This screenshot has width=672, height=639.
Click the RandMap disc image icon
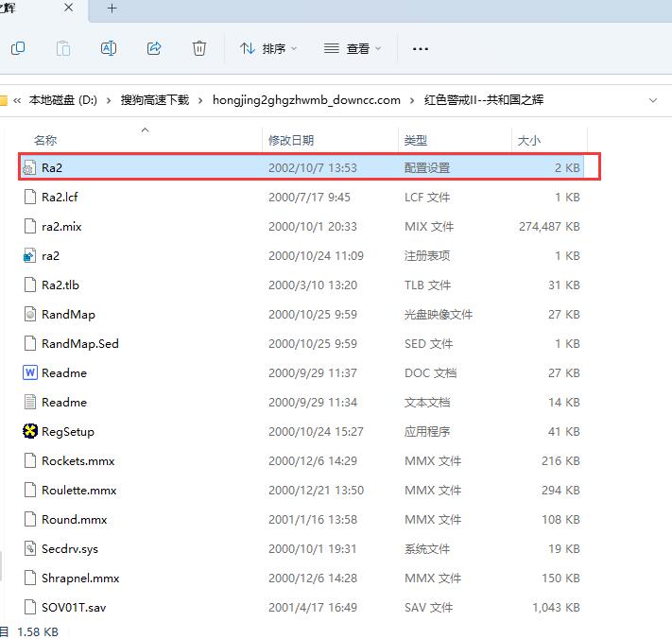[30, 314]
